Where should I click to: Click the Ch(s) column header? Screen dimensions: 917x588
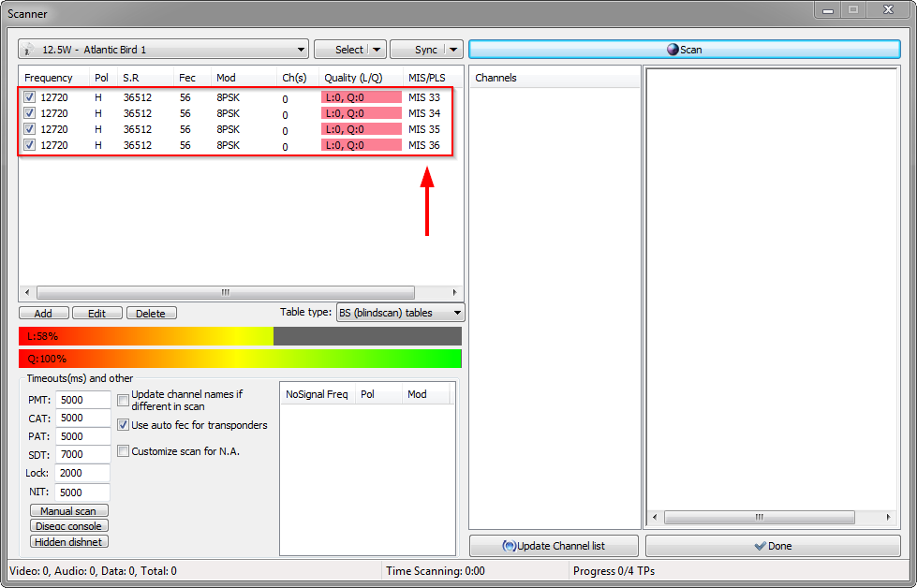(x=297, y=78)
